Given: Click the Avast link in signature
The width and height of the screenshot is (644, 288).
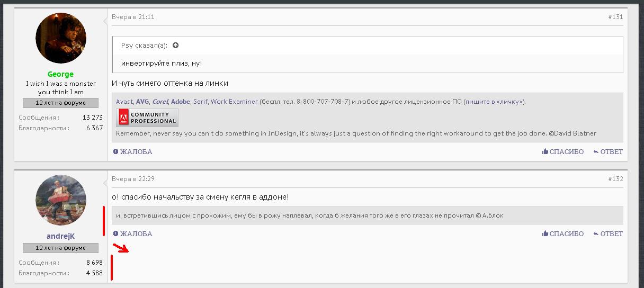Looking at the screenshot, I should pos(124,102).
